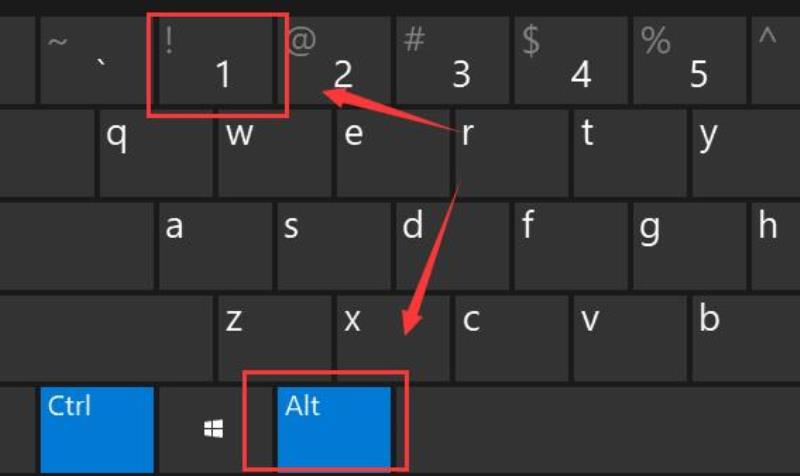
Task: Toggle the blue Ctrl key
Action: coord(97,430)
